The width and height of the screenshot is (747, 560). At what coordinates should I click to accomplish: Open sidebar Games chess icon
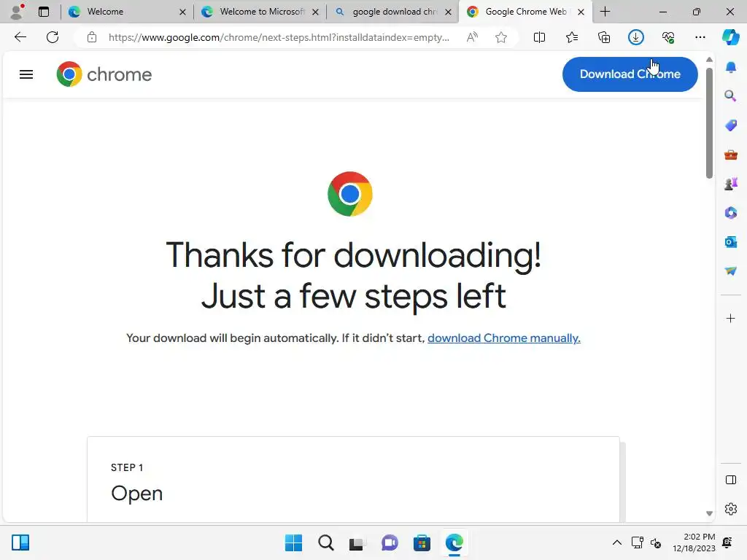click(731, 183)
